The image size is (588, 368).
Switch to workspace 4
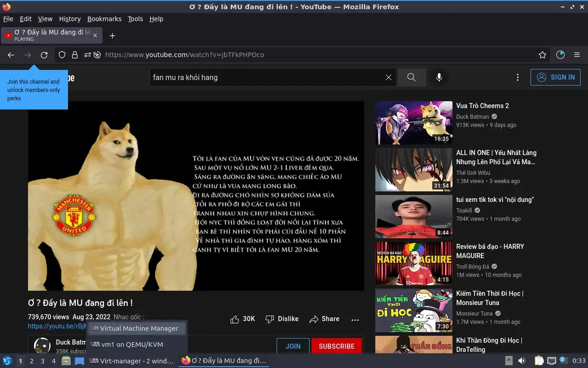[x=54, y=361]
